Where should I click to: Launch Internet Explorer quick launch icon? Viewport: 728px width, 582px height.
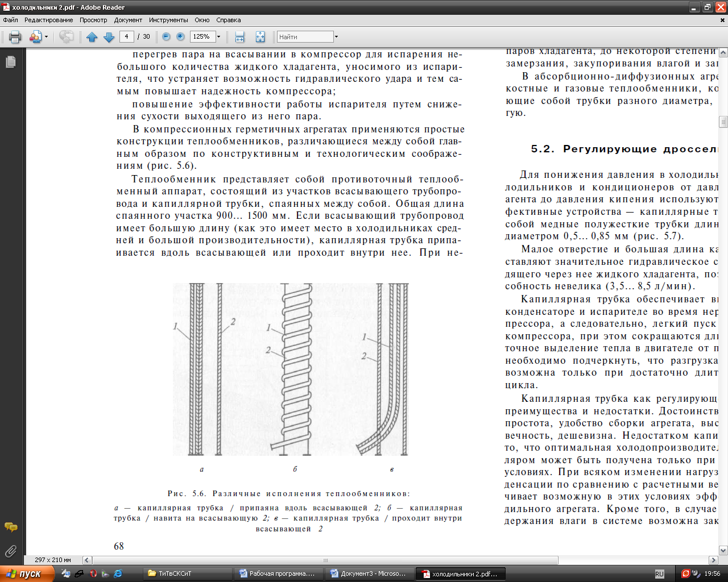tap(118, 574)
